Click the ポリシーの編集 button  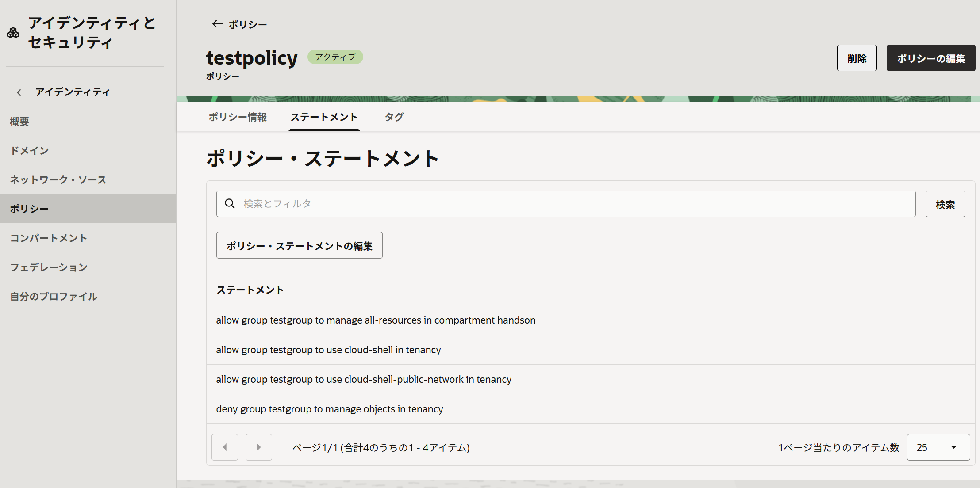pos(930,58)
